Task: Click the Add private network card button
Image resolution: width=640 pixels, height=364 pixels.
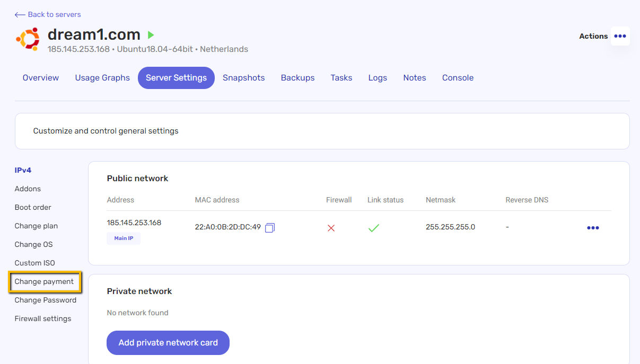Action: click(x=168, y=343)
